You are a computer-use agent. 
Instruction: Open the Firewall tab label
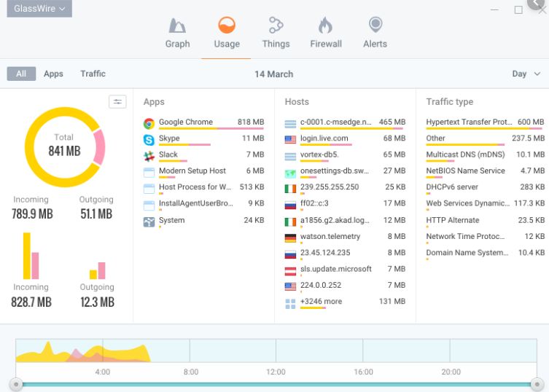click(x=326, y=44)
